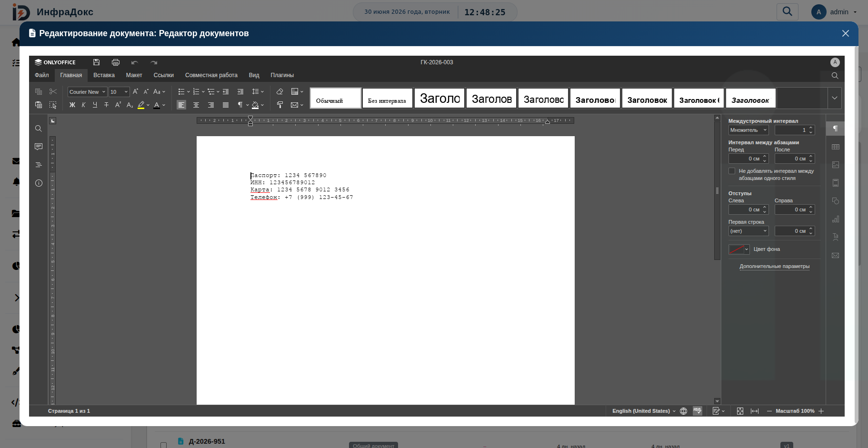Zoom in with the plus button
The height and width of the screenshot is (448, 868).
tap(821, 411)
